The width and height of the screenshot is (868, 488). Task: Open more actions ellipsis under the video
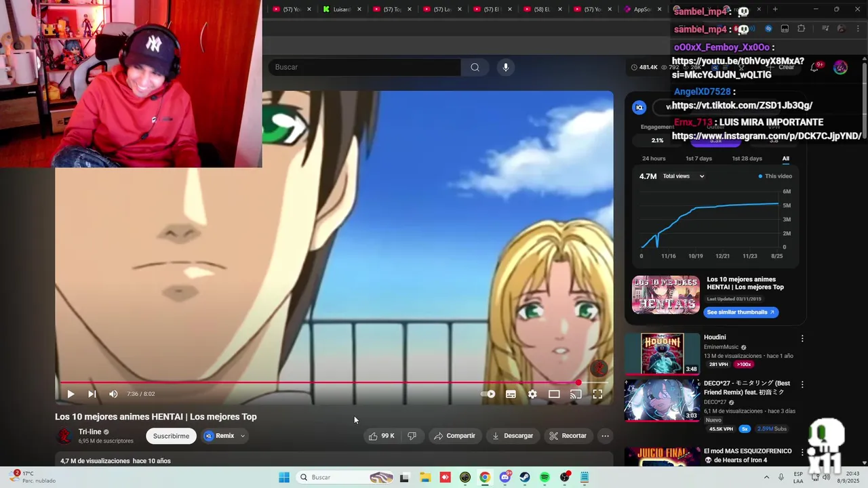[x=605, y=436]
